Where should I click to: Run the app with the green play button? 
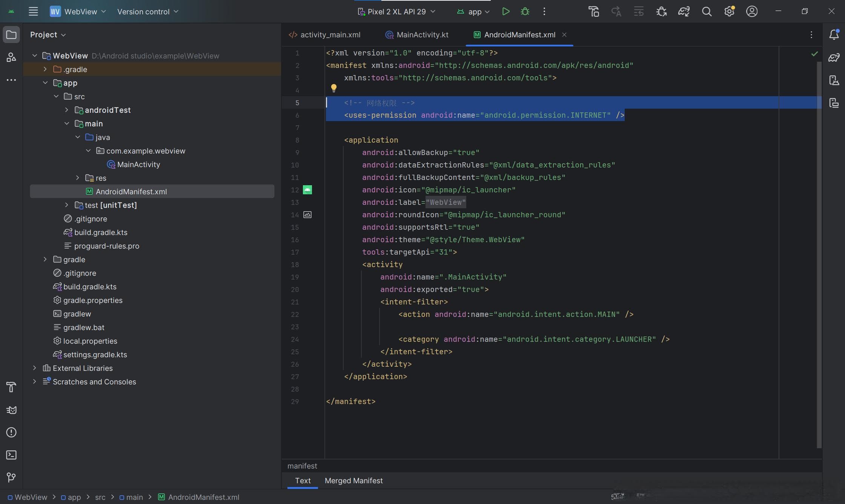505,11
